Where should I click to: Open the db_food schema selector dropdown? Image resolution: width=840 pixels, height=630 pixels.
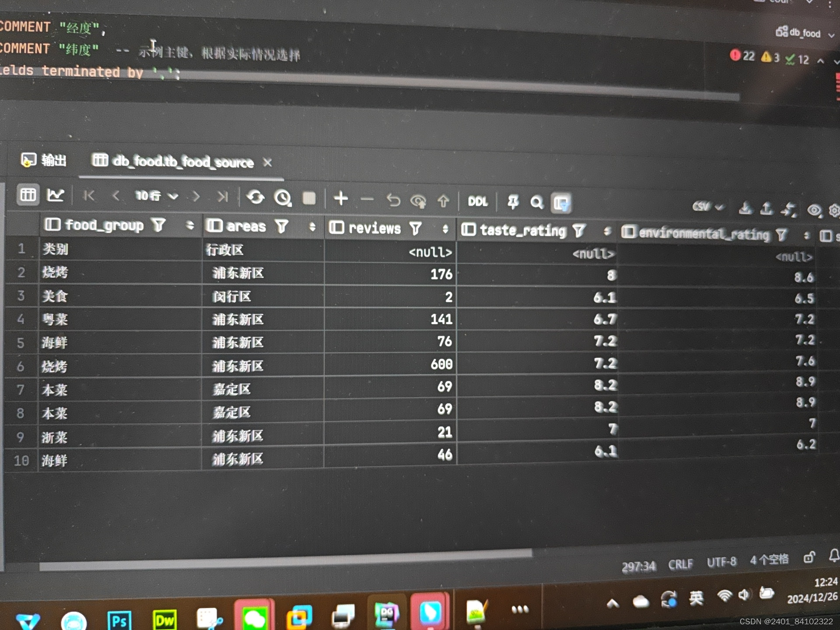tap(805, 33)
